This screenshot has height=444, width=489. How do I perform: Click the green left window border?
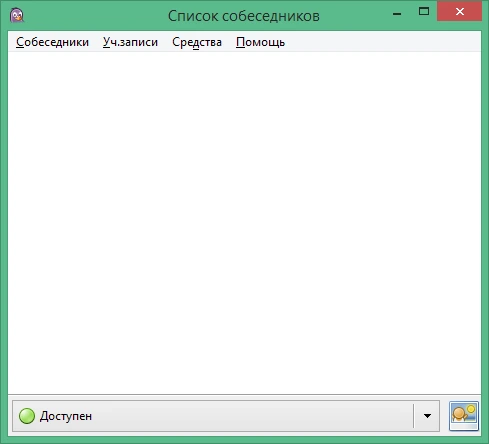pos(4,233)
